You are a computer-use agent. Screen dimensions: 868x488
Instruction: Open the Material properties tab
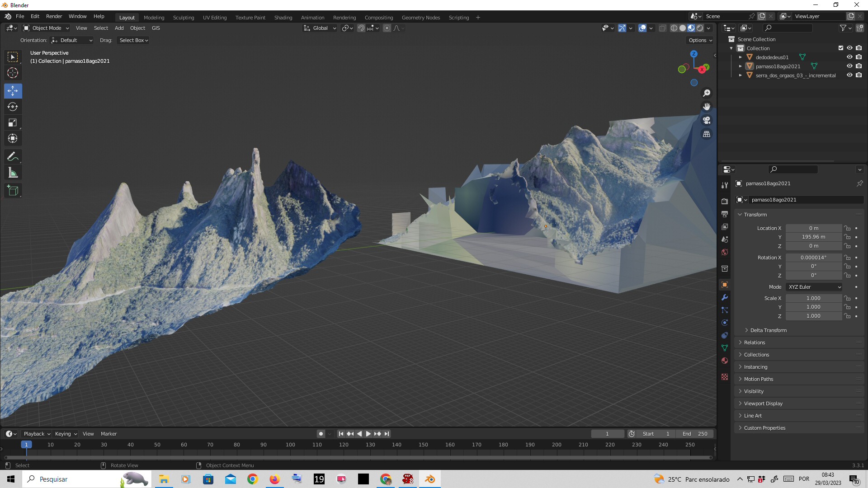coord(725,361)
